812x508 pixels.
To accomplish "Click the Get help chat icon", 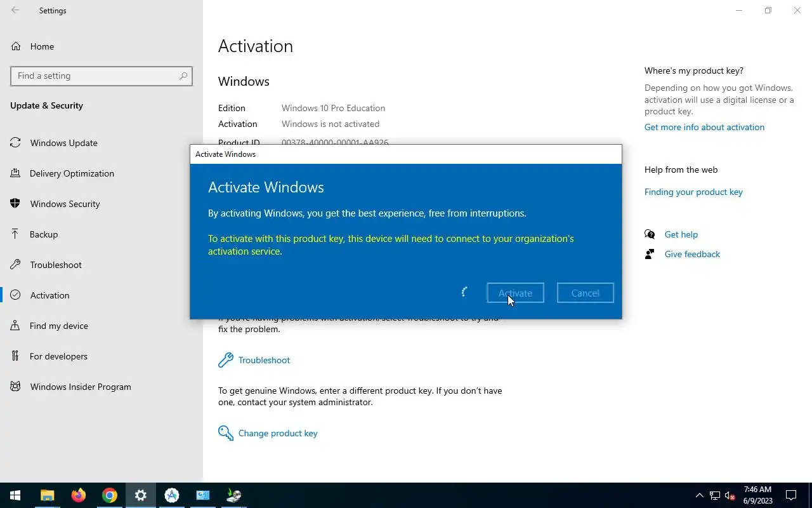I will click(x=650, y=234).
